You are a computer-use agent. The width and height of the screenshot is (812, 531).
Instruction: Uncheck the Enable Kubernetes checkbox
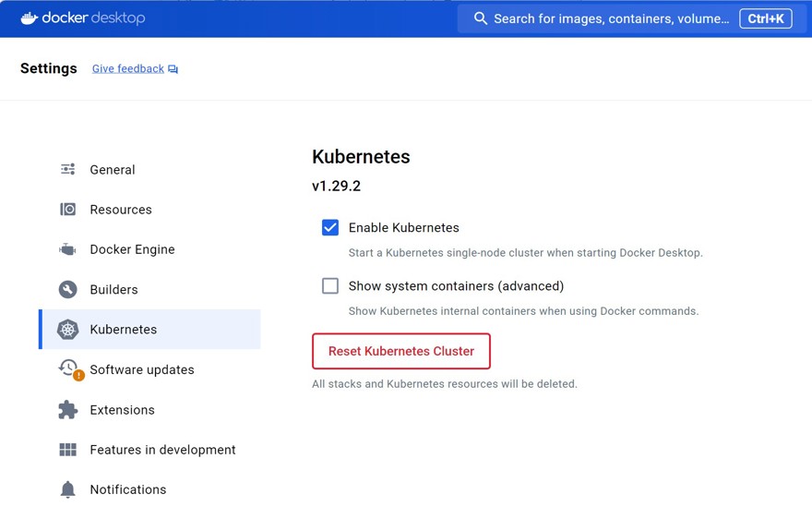pos(330,227)
